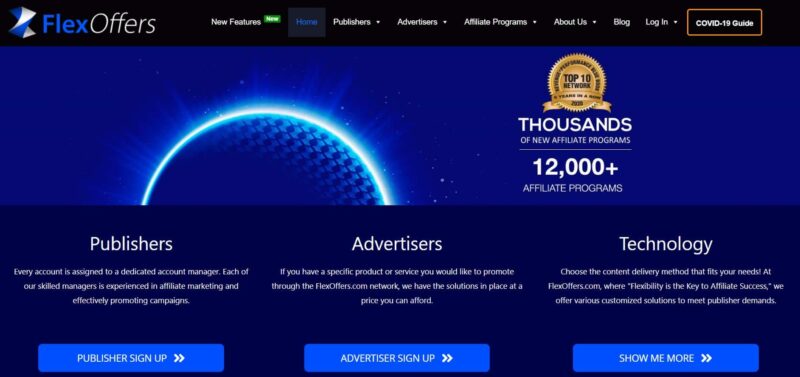800x377 pixels.
Task: Open the COVID-19 Guide button
Action: [x=724, y=22]
